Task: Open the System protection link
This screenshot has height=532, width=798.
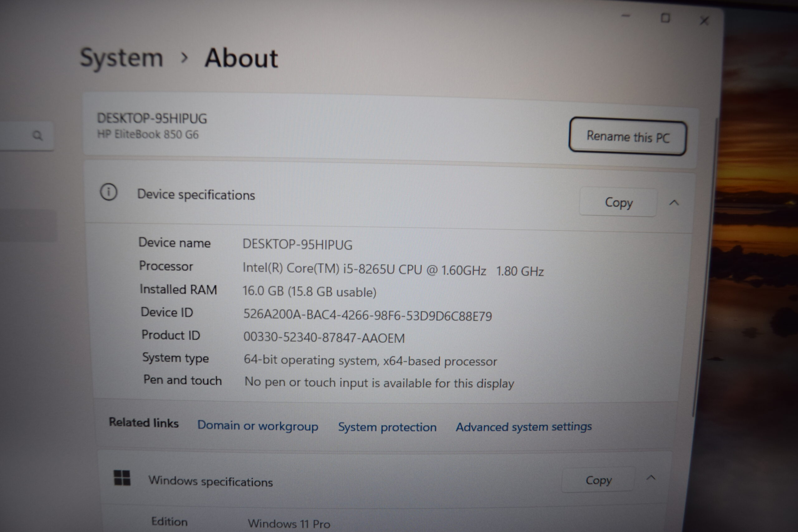Action: [387, 427]
